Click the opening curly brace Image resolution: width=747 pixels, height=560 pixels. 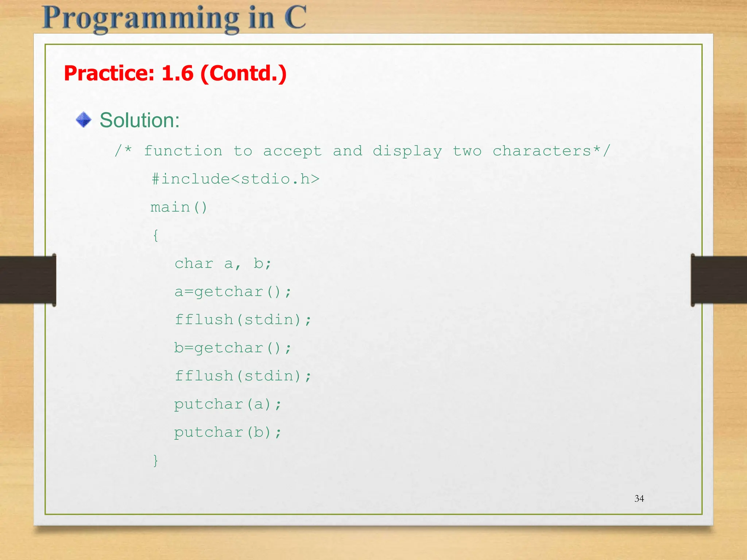click(155, 235)
